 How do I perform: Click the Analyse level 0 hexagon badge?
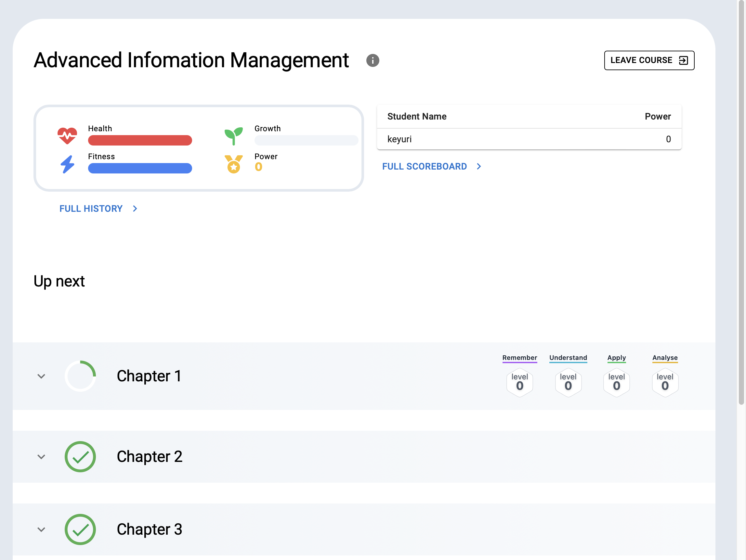point(665,382)
